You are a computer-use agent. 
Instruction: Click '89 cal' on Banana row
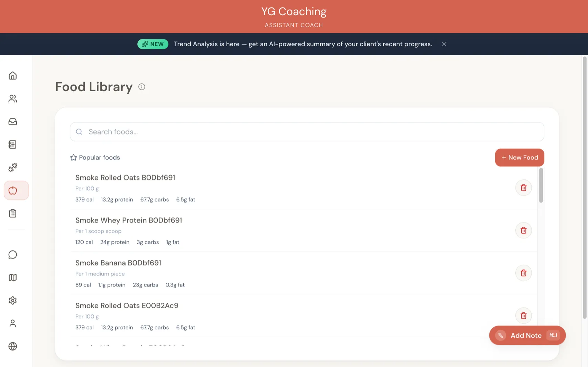click(x=83, y=285)
